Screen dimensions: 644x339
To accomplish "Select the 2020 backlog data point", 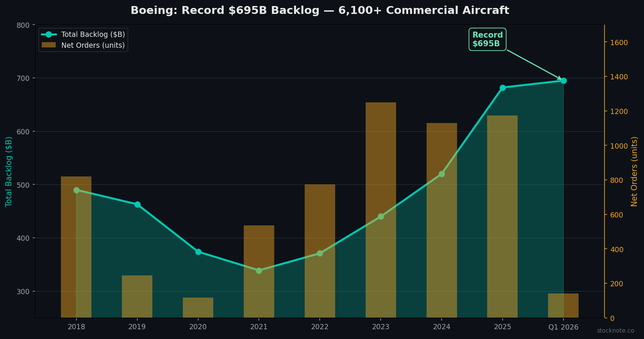I will (198, 252).
